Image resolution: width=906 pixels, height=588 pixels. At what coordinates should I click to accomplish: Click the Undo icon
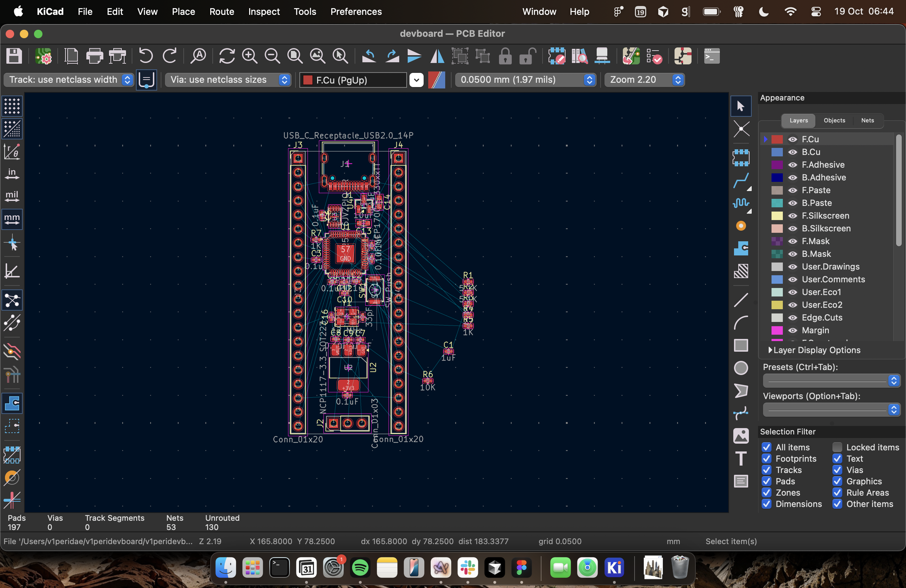[x=145, y=56]
